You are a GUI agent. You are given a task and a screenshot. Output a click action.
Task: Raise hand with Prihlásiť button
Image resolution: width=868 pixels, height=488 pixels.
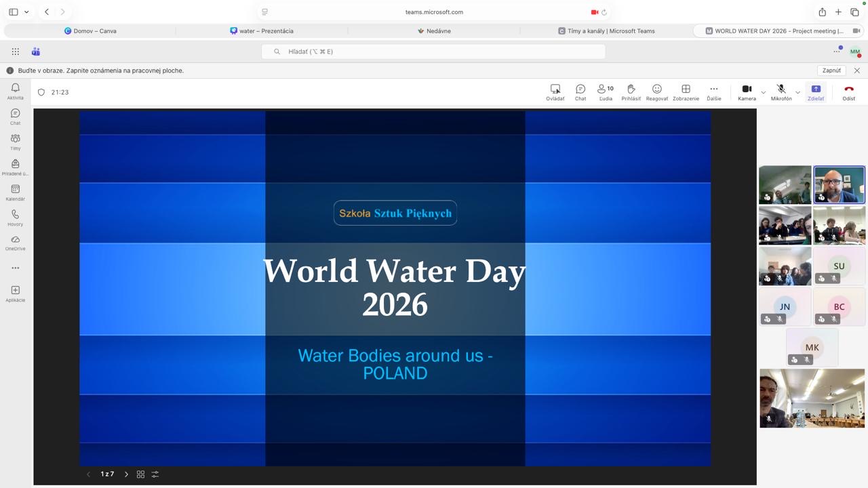[x=631, y=92]
